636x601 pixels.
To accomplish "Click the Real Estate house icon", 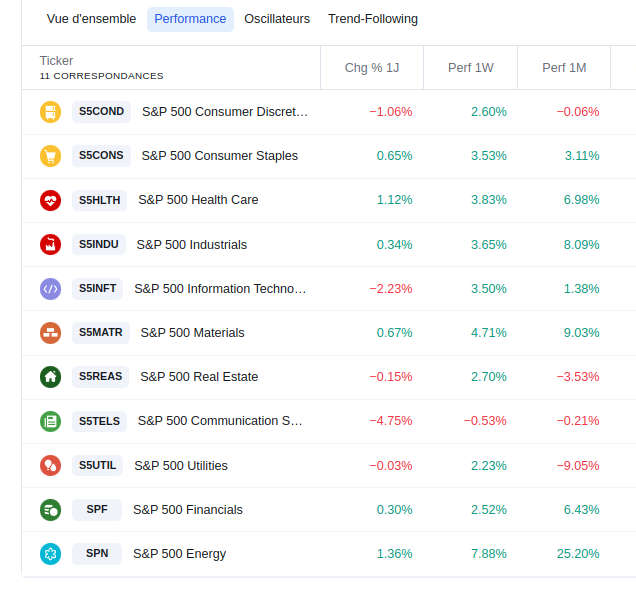I will 50,377.
